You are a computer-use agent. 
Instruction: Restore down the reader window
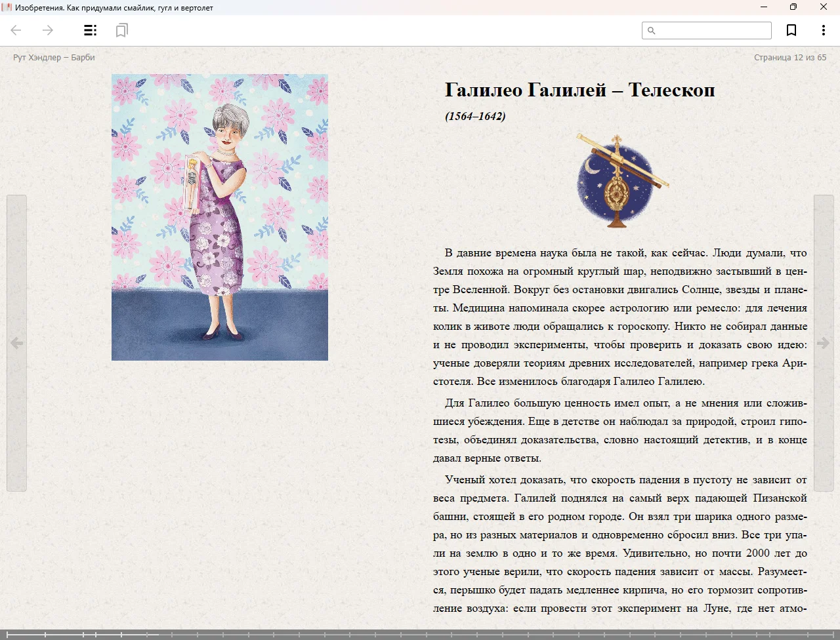point(793,7)
